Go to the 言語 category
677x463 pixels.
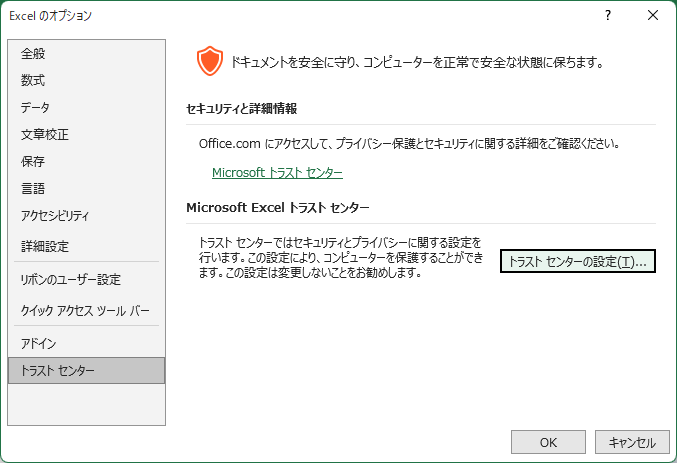pos(33,188)
